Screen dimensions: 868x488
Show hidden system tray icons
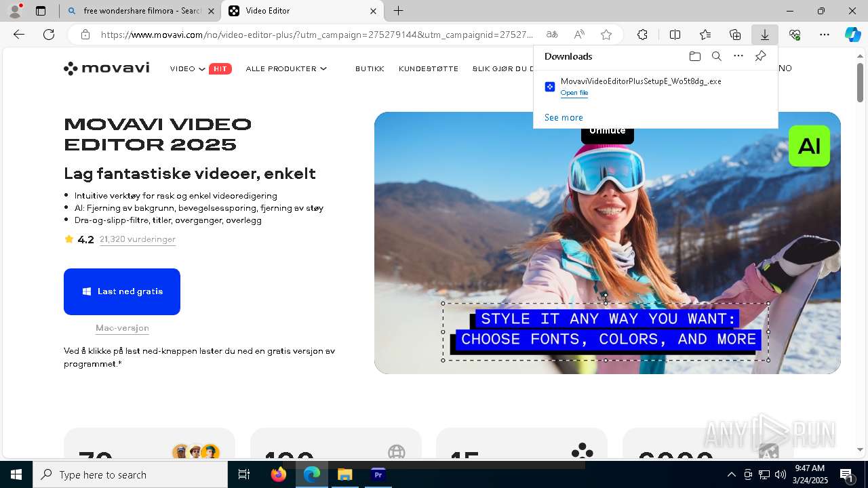[x=731, y=474]
